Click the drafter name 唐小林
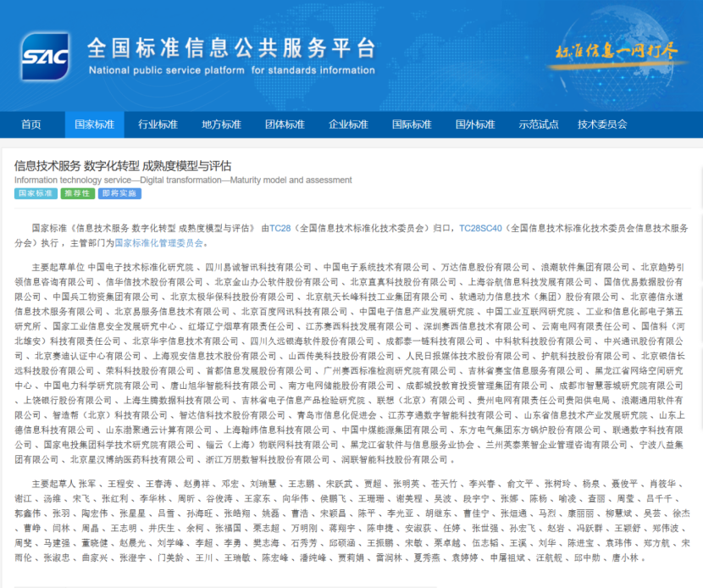This screenshot has height=588, width=703. pyautogui.click(x=625, y=558)
